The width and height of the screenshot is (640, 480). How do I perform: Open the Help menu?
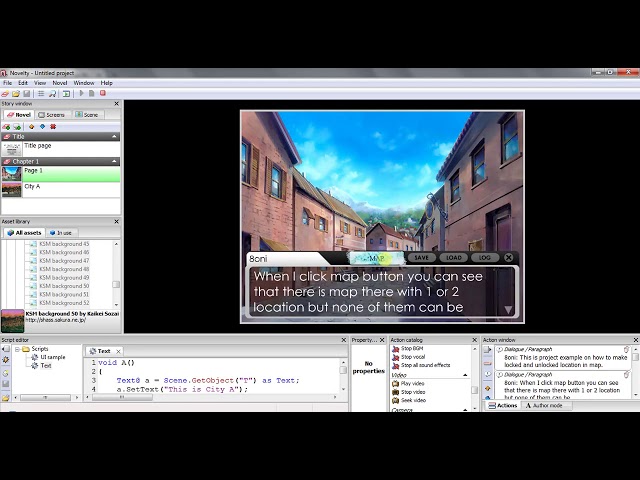[x=107, y=83]
